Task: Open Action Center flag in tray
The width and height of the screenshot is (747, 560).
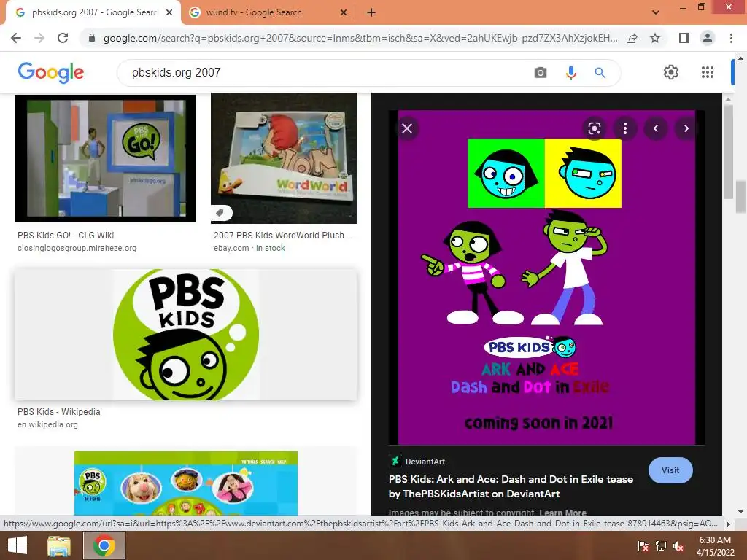Action: [x=643, y=546]
